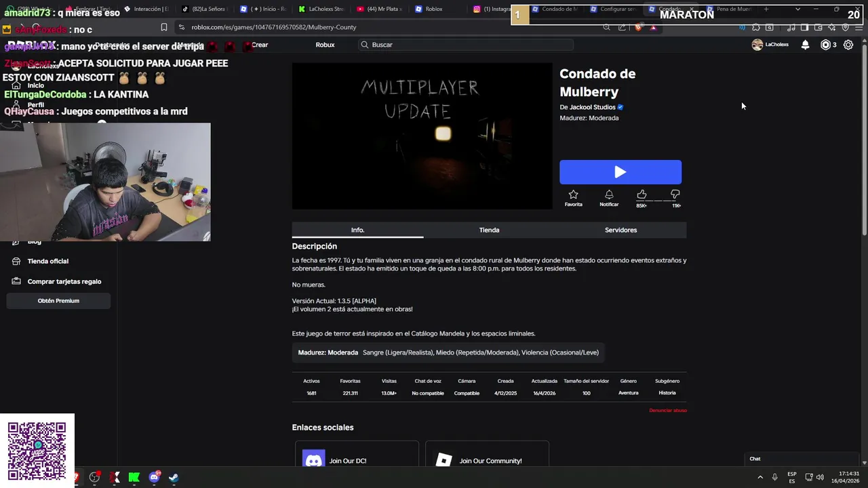
Task: Open Discord from the taskbar
Action: [x=154, y=477]
